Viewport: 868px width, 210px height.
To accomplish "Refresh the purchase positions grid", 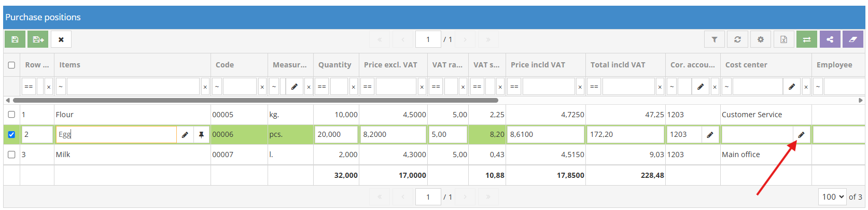I will coord(737,39).
